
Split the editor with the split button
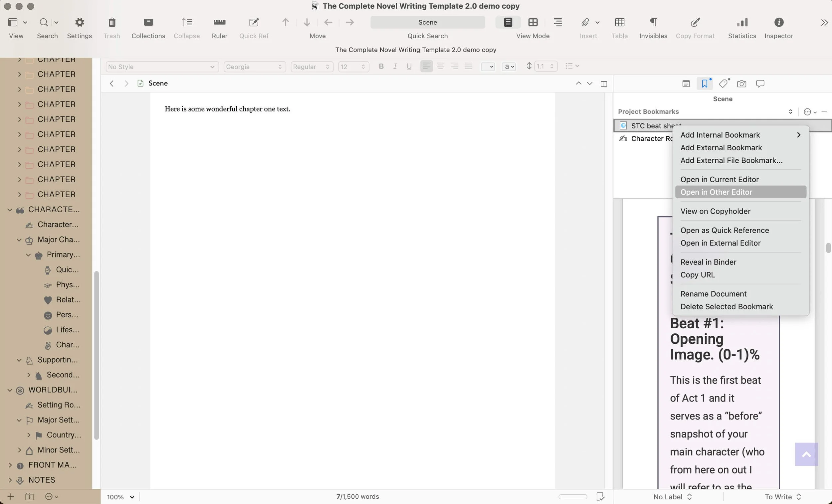point(604,84)
